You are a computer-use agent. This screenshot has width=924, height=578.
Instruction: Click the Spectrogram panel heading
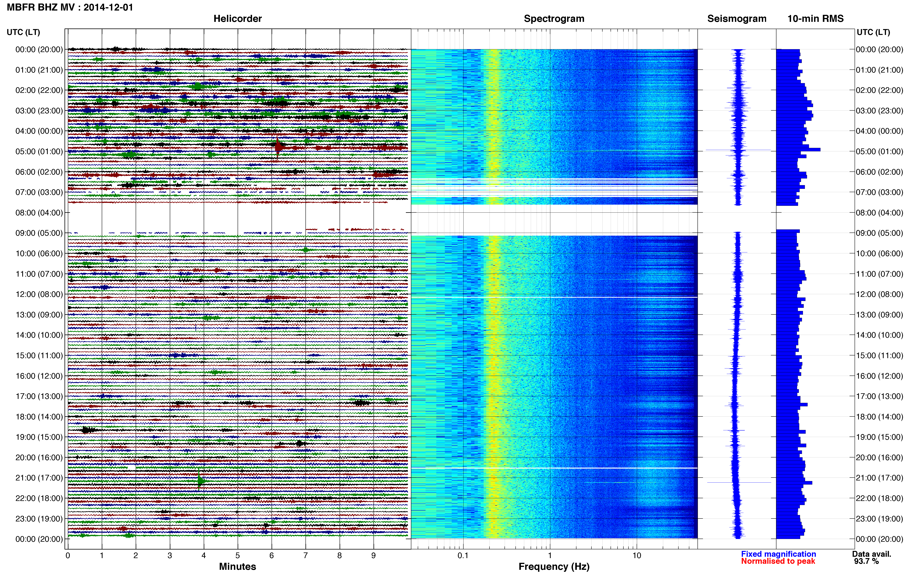(554, 19)
